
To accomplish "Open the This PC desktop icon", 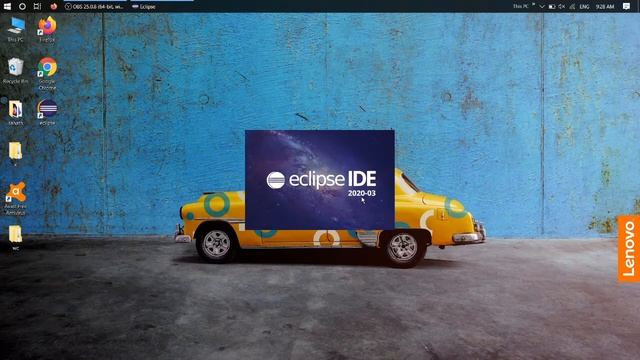I will click(16, 29).
